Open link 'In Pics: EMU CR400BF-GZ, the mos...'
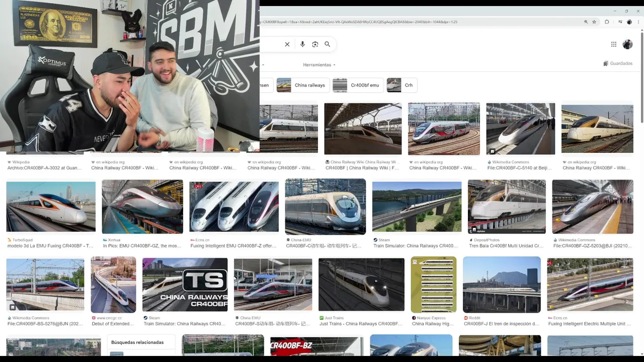 pyautogui.click(x=142, y=246)
